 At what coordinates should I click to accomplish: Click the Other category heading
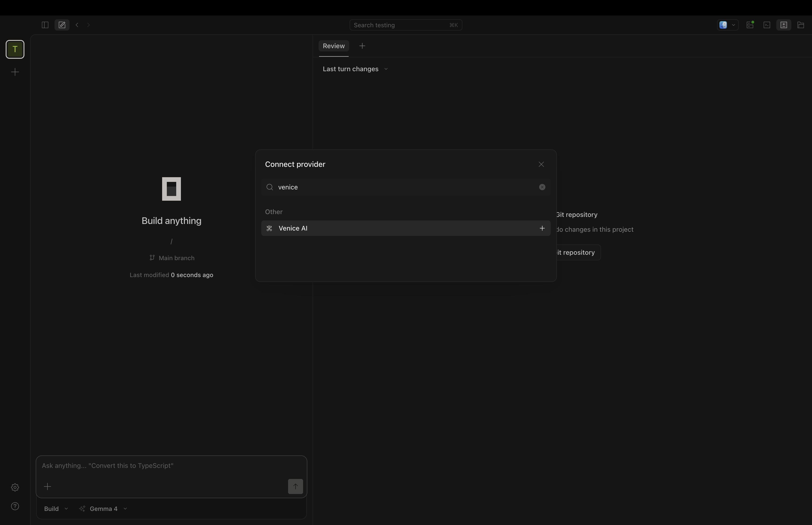click(x=274, y=212)
